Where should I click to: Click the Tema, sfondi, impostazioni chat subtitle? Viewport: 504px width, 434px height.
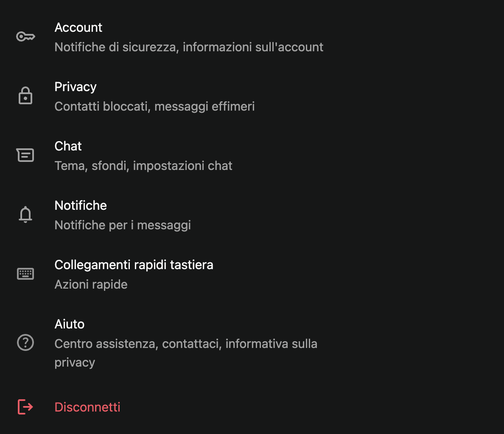(x=143, y=166)
